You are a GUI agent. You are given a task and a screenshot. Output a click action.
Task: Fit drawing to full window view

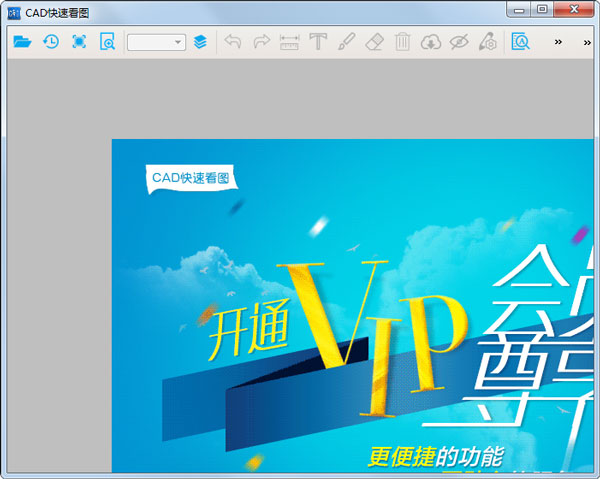point(79,42)
